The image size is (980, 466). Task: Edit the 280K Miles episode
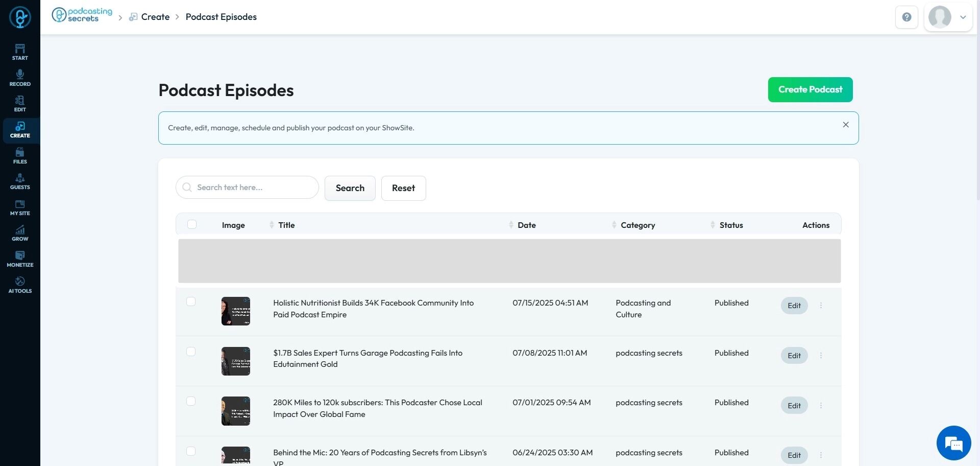794,406
